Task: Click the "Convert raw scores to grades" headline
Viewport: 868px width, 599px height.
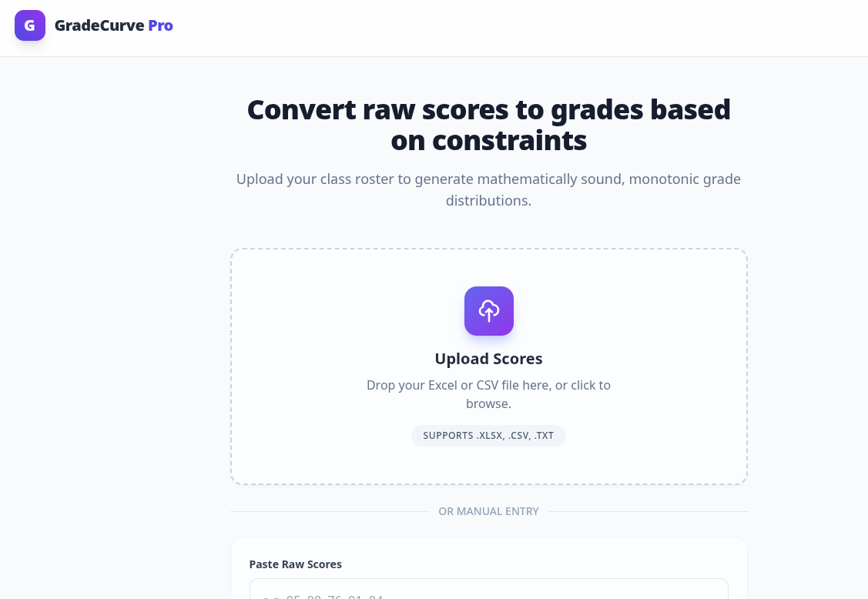Action: [x=488, y=110]
